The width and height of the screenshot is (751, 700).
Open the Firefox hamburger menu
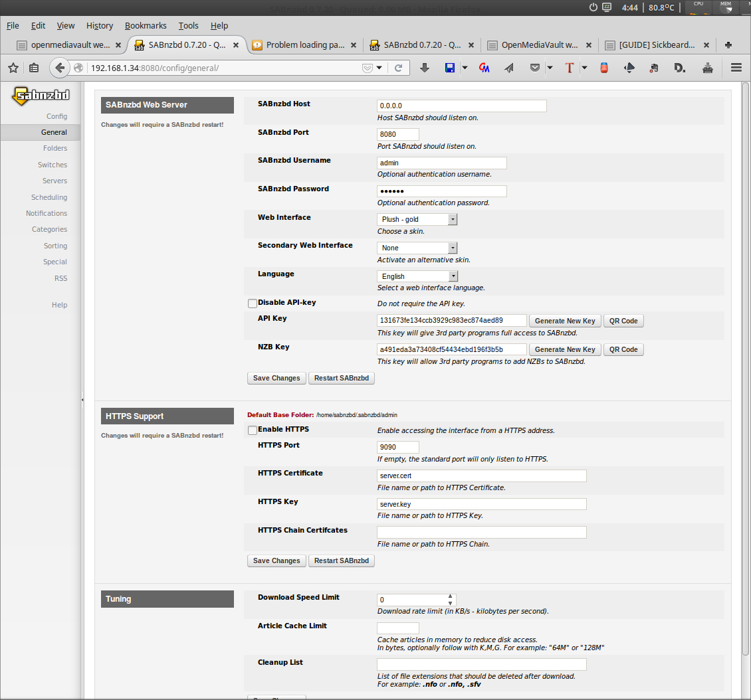[x=736, y=68]
